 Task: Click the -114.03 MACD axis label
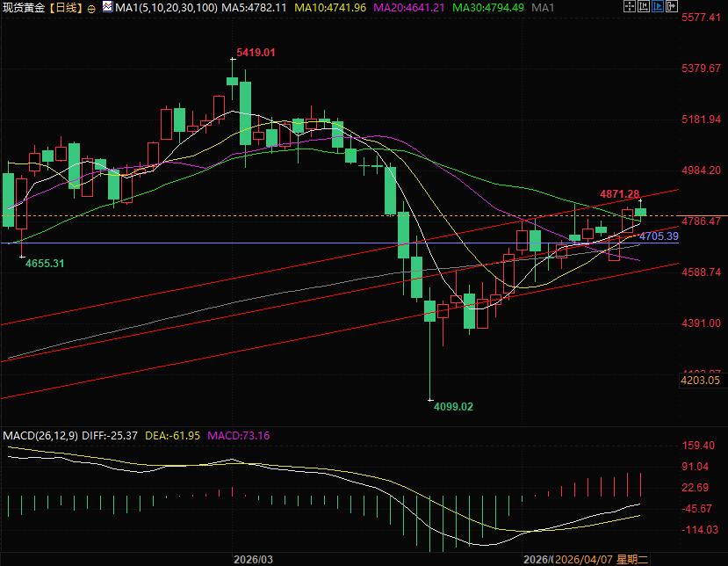pos(698,530)
